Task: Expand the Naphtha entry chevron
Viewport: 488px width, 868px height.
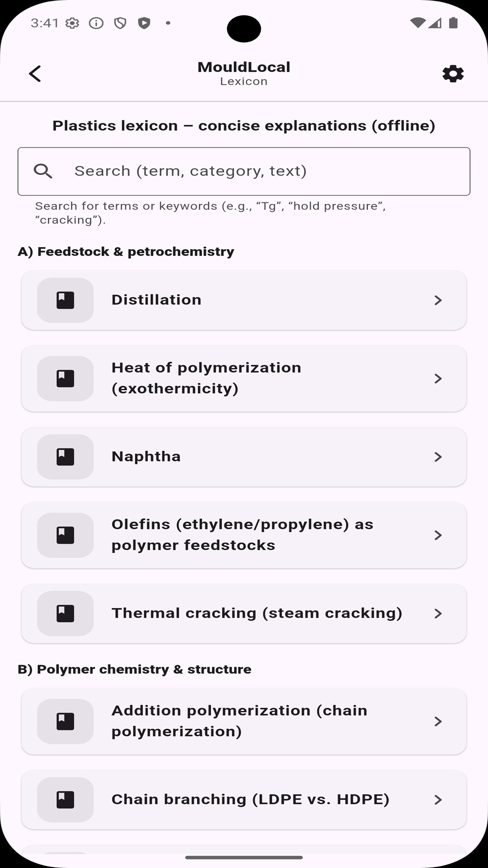Action: pos(437,457)
